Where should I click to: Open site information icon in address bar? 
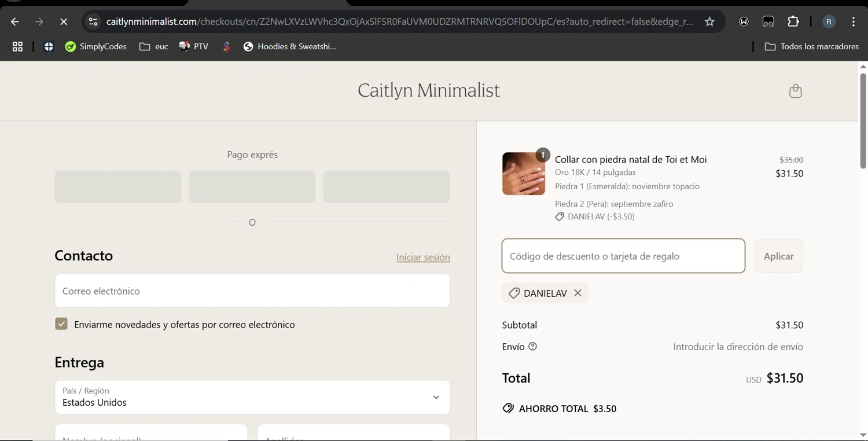point(93,22)
